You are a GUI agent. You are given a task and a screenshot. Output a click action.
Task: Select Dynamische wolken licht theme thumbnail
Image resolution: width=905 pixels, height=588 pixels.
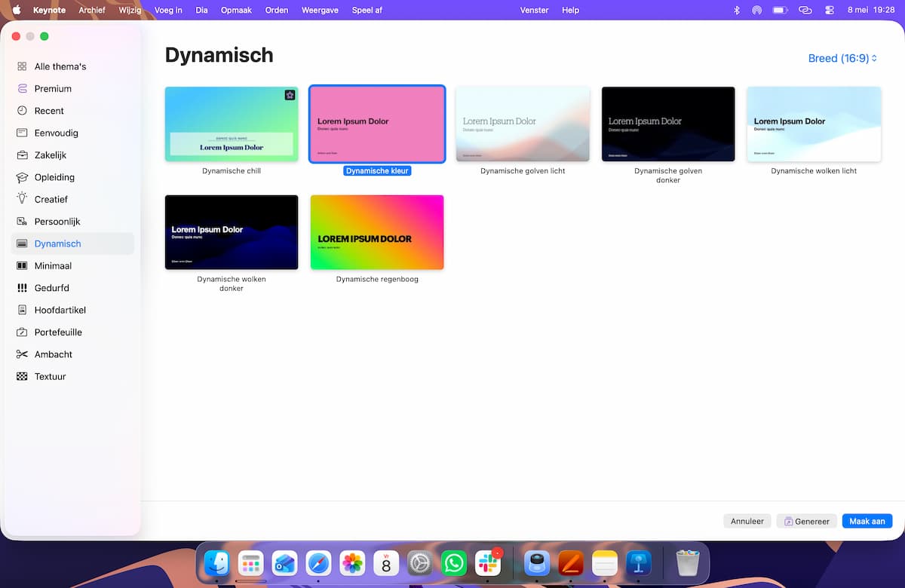pos(814,124)
